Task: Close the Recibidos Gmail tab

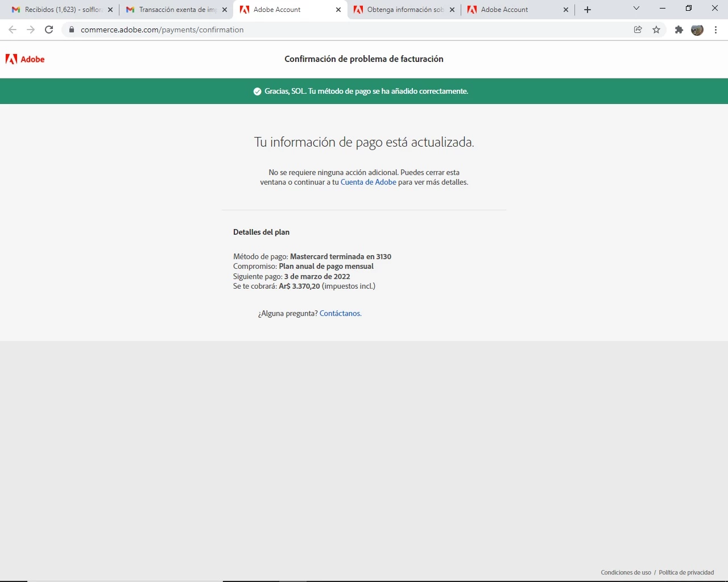Action: click(x=110, y=10)
